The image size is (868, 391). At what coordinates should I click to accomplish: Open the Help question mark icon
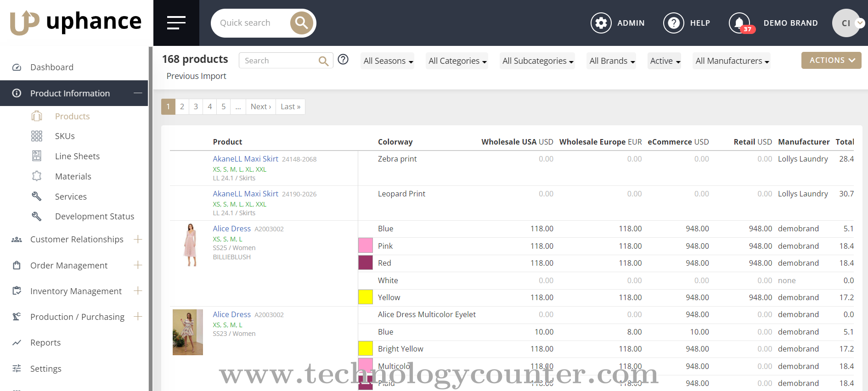coord(674,22)
